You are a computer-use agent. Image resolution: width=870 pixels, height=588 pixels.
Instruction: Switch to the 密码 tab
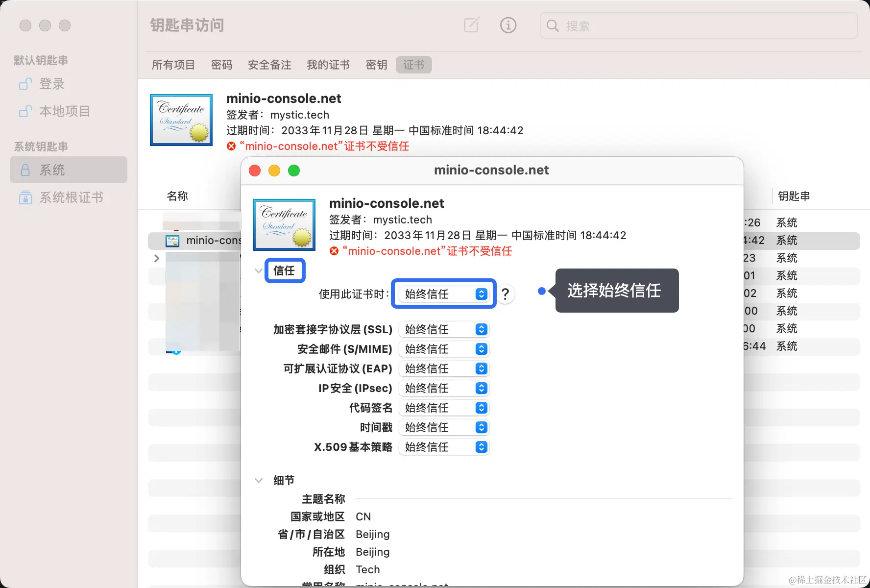pyautogui.click(x=222, y=65)
